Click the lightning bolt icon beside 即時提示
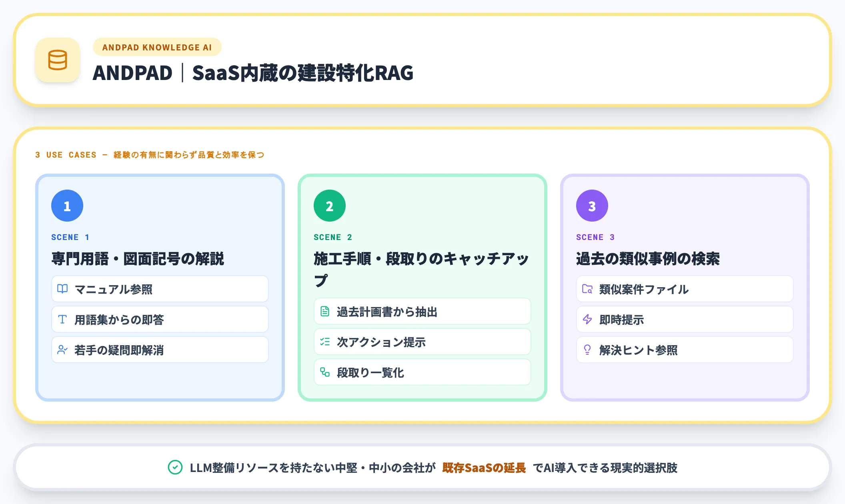Screen dimensions: 845x504 click(587, 319)
